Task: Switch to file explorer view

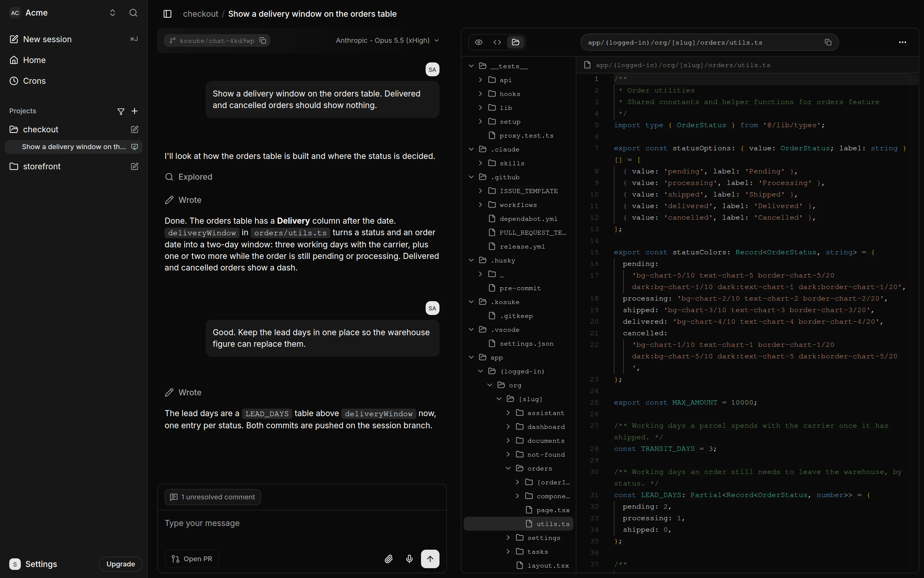Action: click(x=515, y=42)
